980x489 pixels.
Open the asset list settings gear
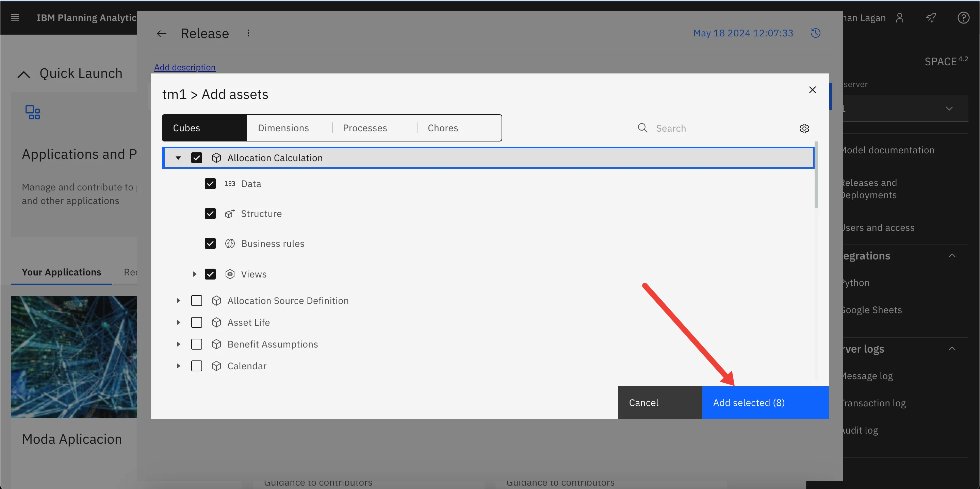coord(804,129)
